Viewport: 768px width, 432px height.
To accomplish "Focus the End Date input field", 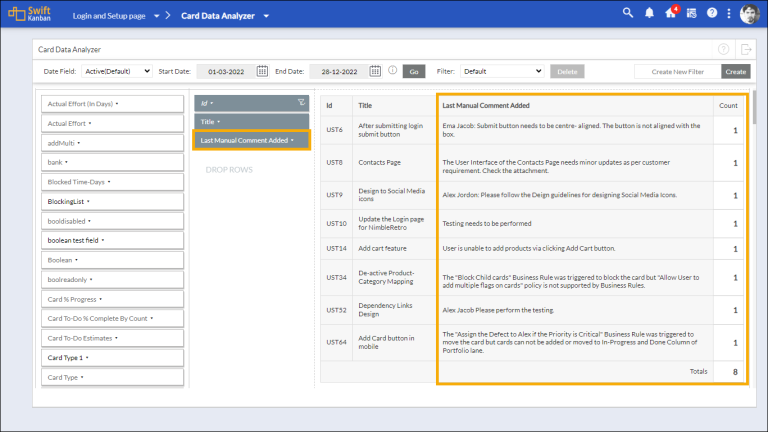I will coord(339,72).
